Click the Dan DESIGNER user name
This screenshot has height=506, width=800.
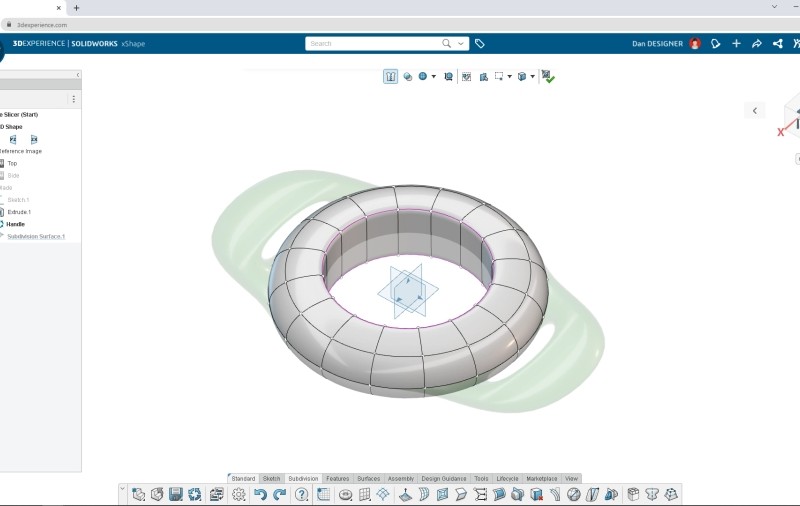(x=657, y=44)
